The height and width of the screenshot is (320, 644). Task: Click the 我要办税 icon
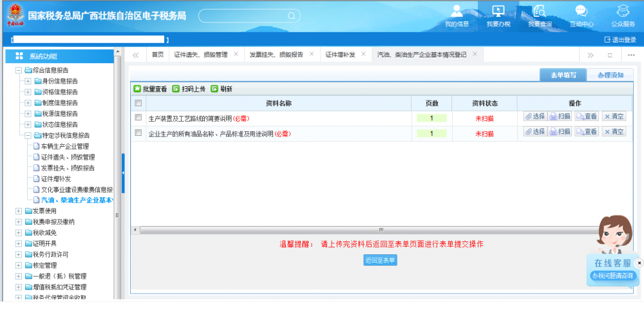point(498,12)
